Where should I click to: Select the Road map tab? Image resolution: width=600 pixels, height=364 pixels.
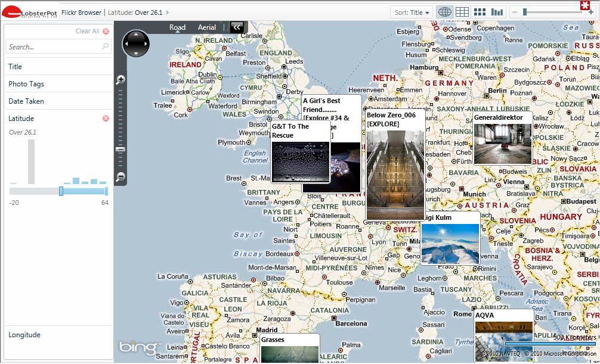[x=178, y=27]
